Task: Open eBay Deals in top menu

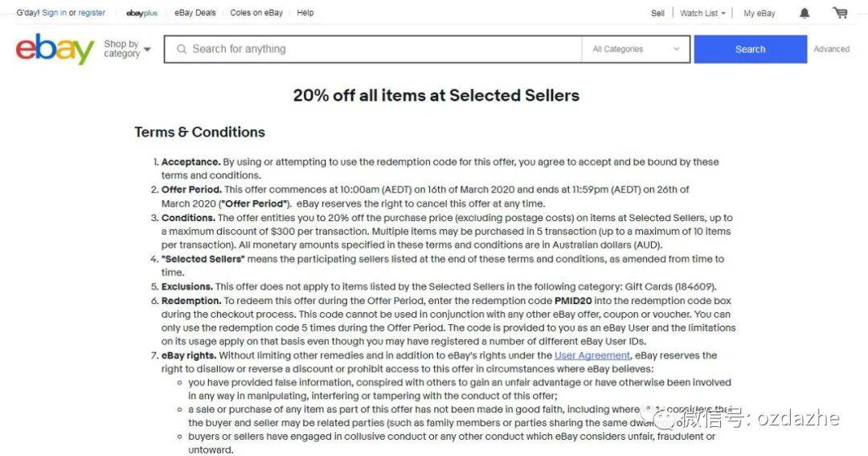Action: 194,12
